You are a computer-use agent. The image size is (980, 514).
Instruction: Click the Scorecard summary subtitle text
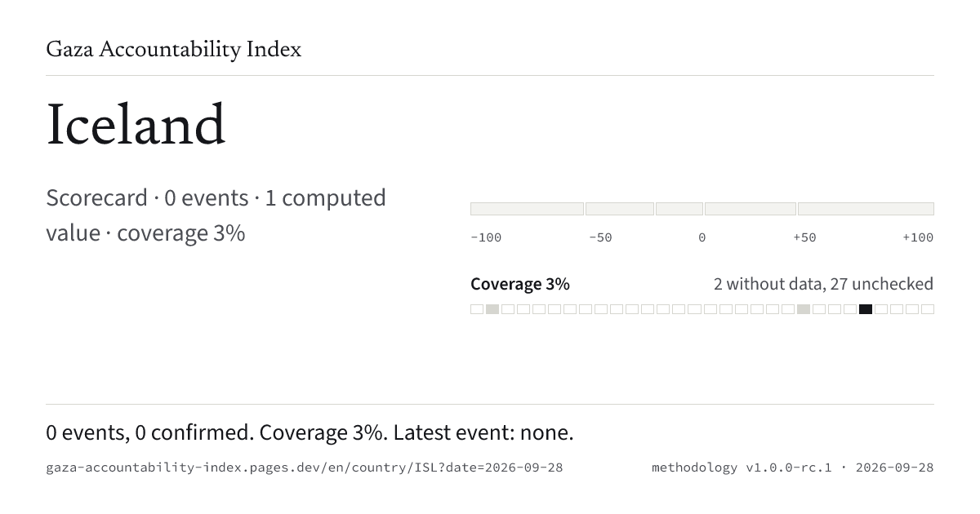pos(216,215)
